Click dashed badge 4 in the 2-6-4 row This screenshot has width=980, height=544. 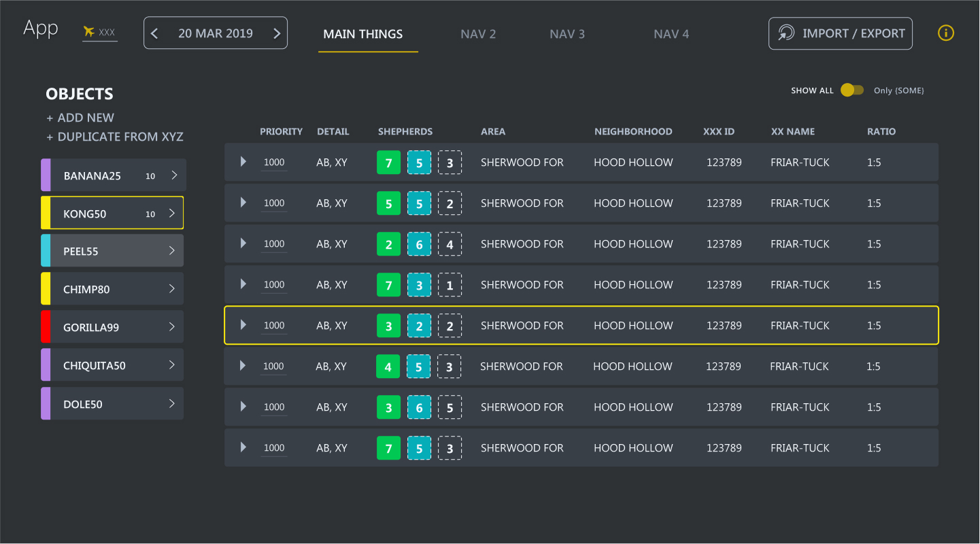[450, 244]
